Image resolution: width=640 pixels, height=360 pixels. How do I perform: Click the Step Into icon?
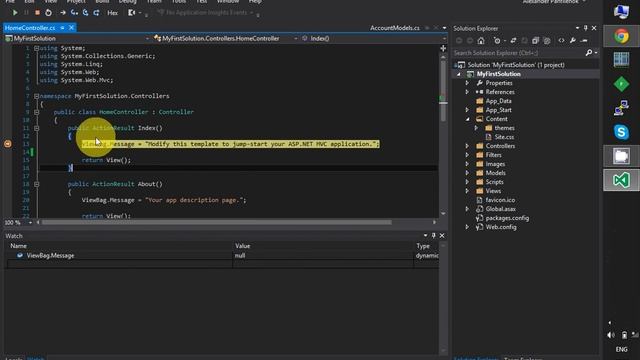(x=74, y=13)
